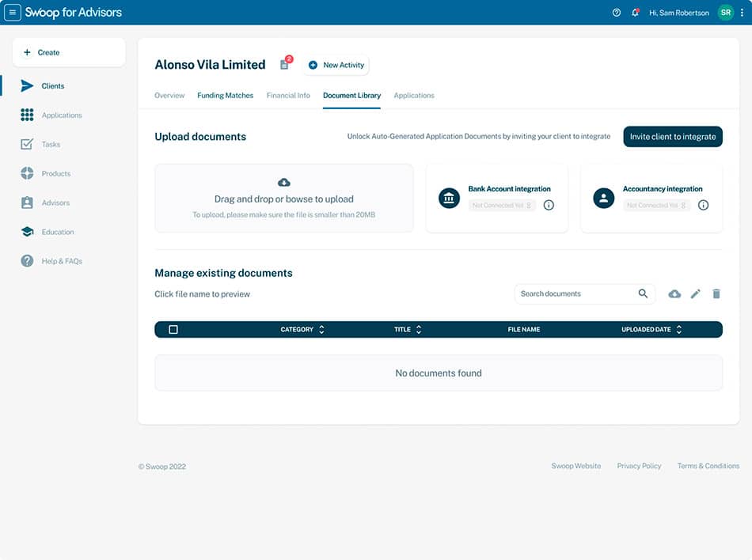The height and width of the screenshot is (560, 752).
Task: Open the notes icon with red badge
Action: coord(285,64)
